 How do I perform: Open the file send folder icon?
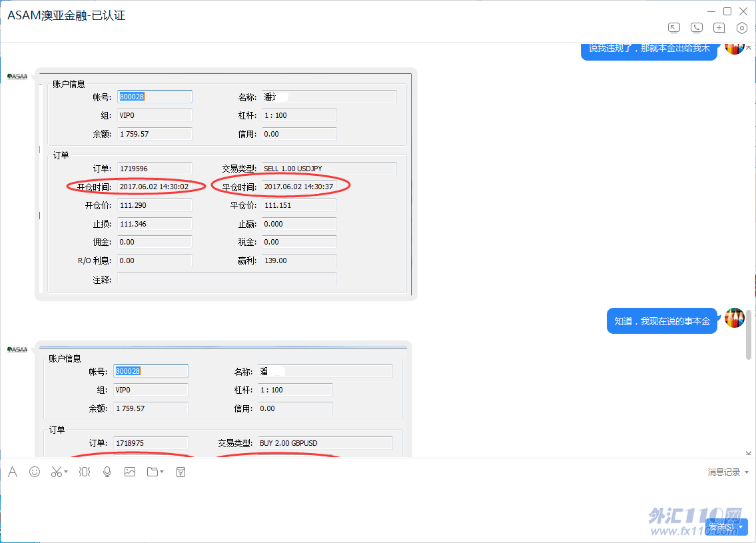tap(153, 472)
